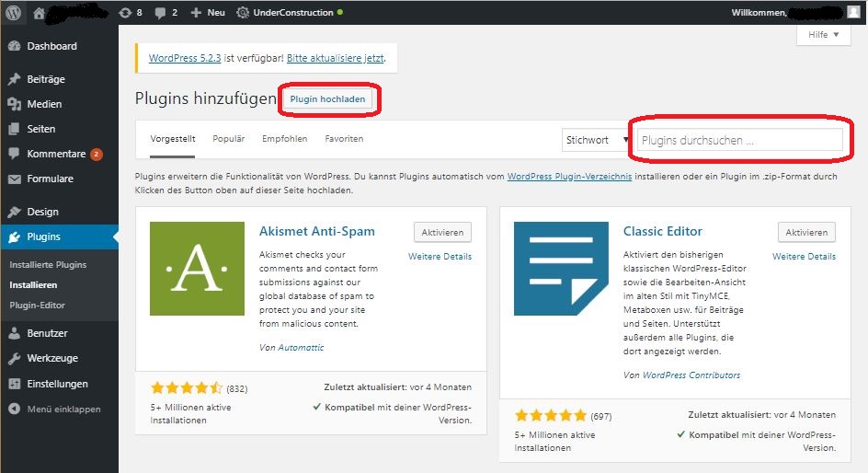Switch to the Favoriten tab
Screen dimensions: 868x473
344,138
